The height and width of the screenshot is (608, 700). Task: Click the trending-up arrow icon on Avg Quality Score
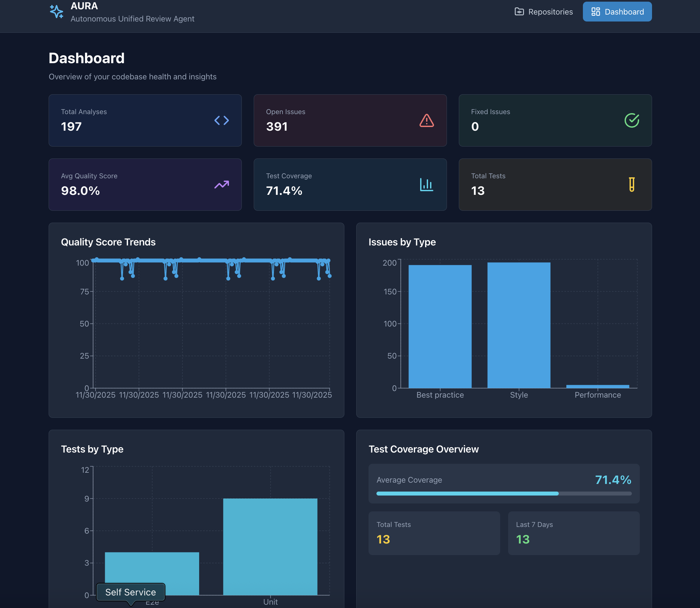point(222,185)
